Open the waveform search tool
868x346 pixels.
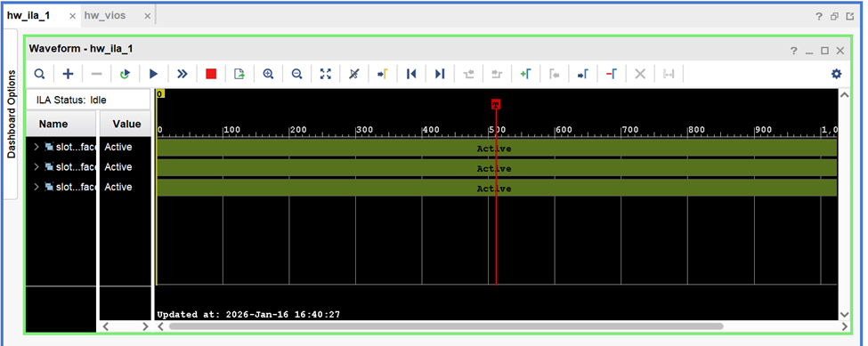coord(40,74)
